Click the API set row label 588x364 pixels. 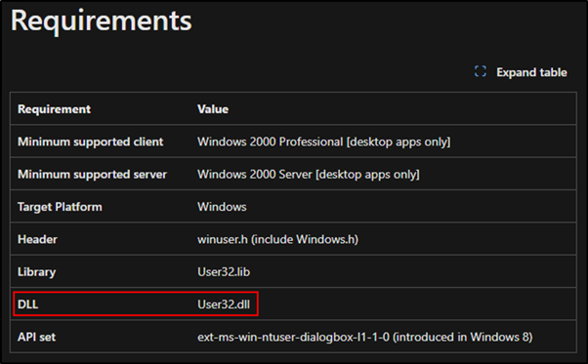36,337
